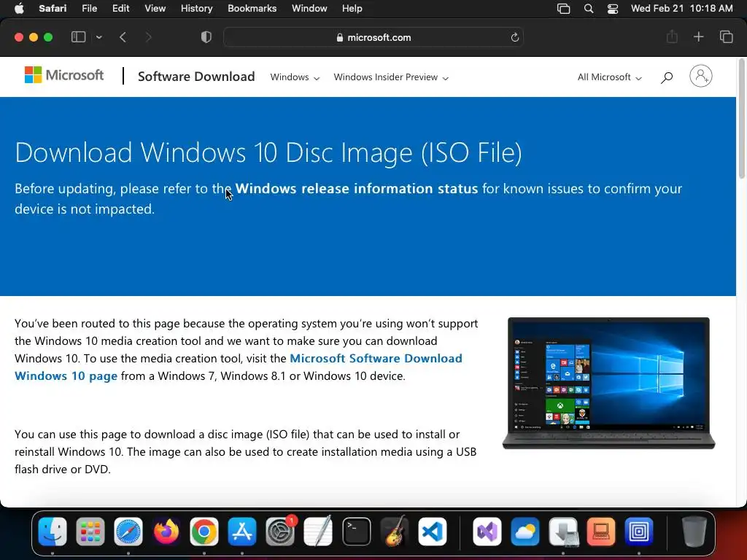This screenshot has width=747, height=560.
Task: Open Microsoft Software Download Windows 10 page link
Action: pyautogui.click(x=239, y=367)
